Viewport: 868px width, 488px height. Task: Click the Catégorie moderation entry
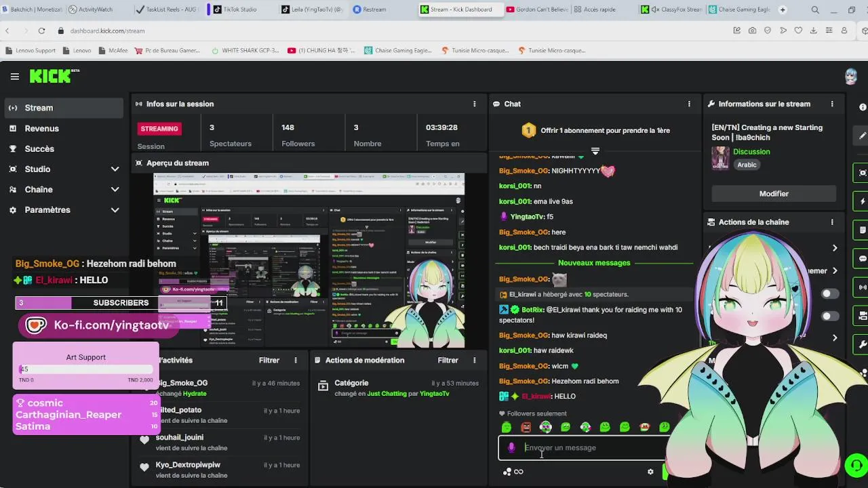[397, 388]
